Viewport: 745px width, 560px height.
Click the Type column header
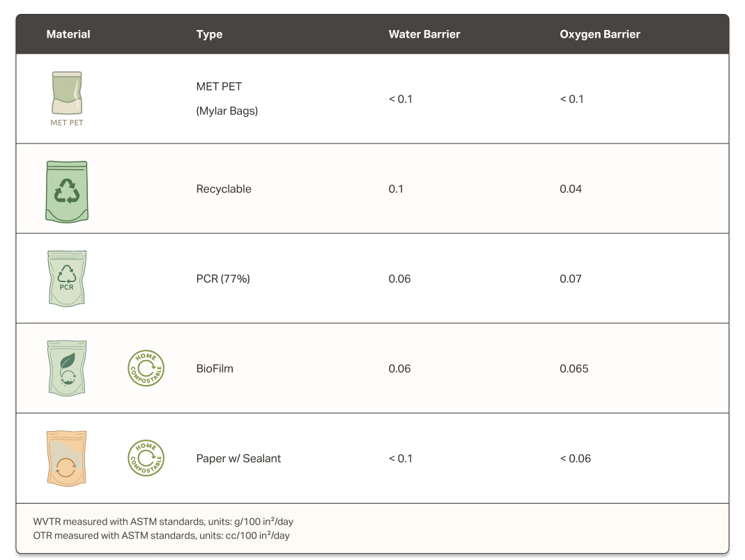pyautogui.click(x=209, y=34)
